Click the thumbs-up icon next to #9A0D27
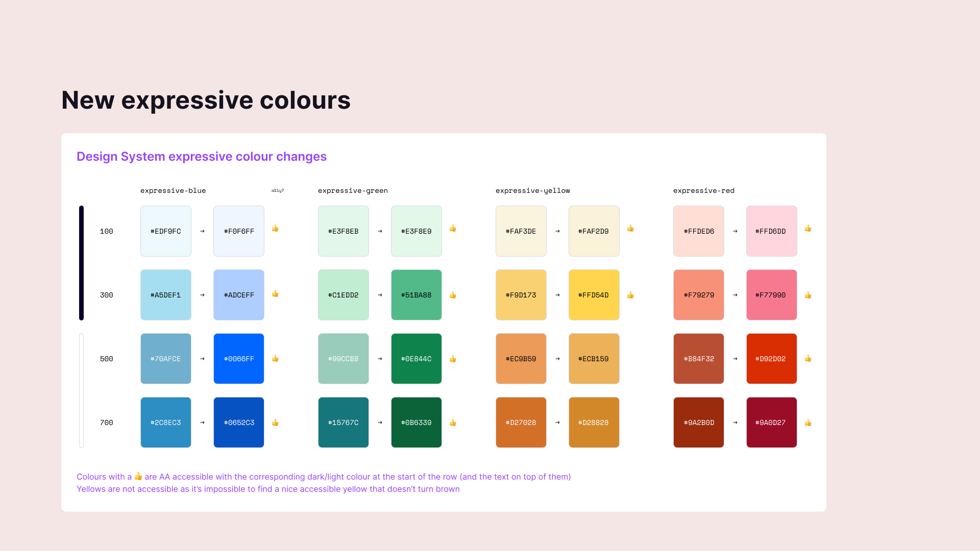This screenshot has width=980, height=551. point(808,423)
